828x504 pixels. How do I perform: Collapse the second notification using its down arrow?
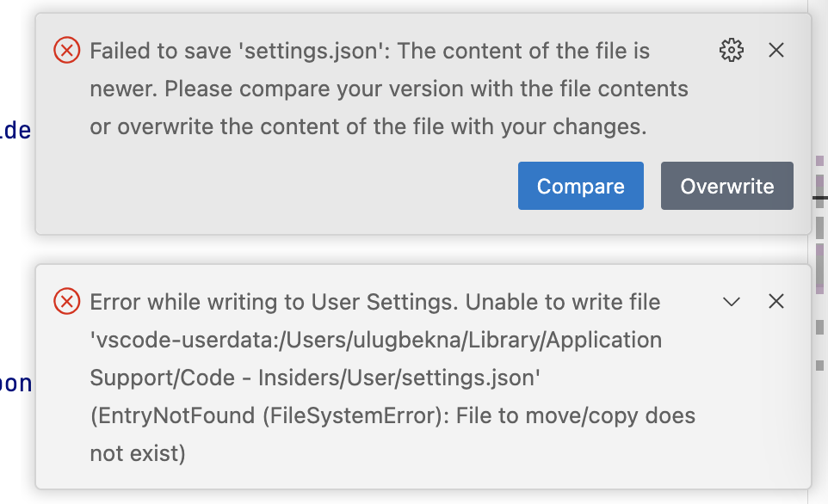732,302
